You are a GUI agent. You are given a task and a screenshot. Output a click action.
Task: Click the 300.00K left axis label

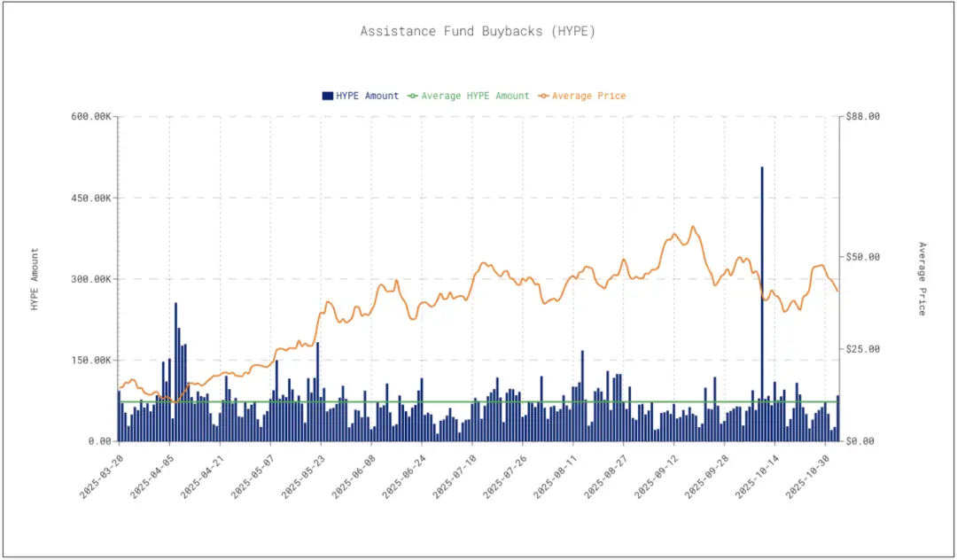(x=89, y=279)
